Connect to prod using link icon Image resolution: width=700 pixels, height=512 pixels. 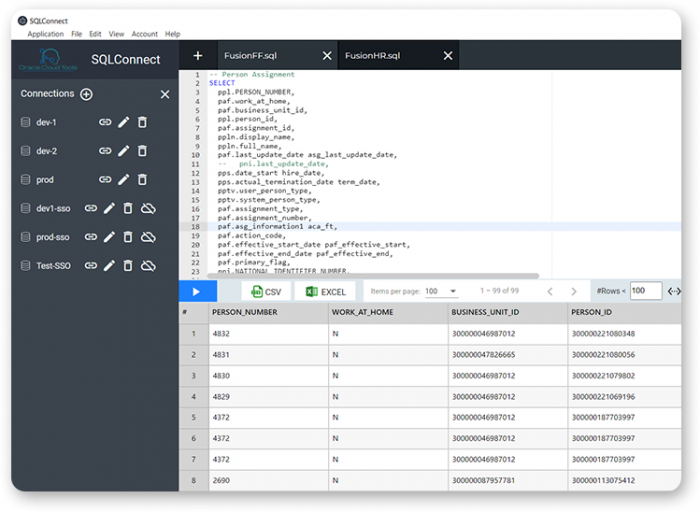tap(105, 179)
